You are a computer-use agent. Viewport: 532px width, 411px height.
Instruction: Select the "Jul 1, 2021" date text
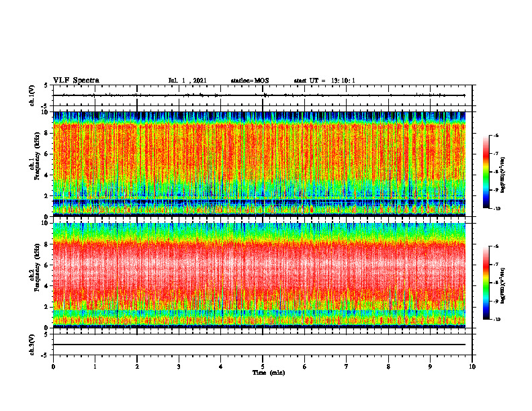pos(187,81)
